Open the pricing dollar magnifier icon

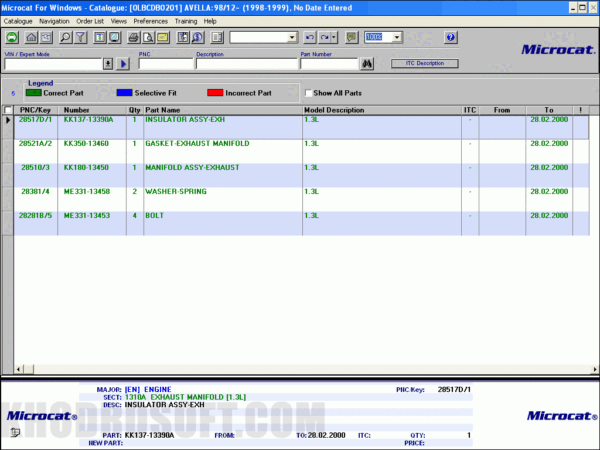(x=197, y=37)
